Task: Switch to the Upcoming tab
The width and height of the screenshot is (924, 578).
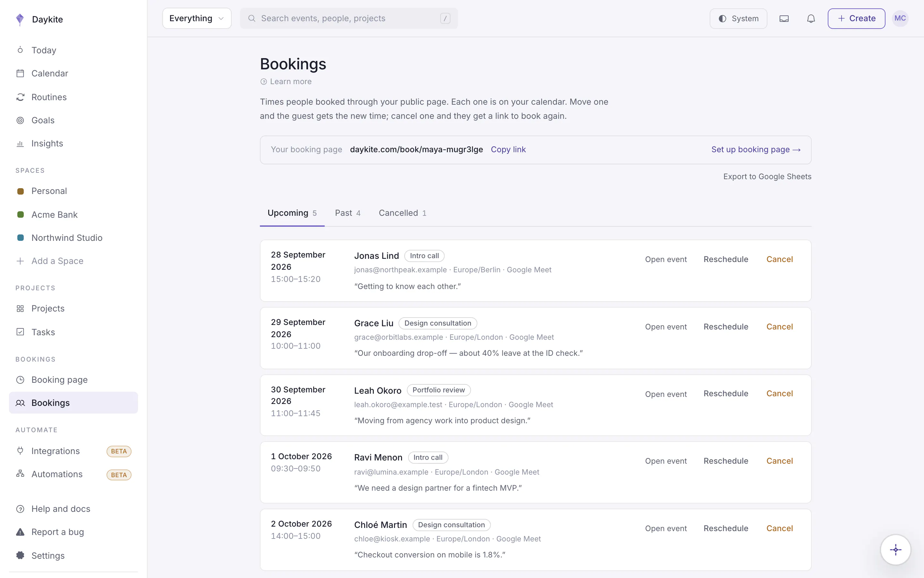Action: tap(292, 213)
